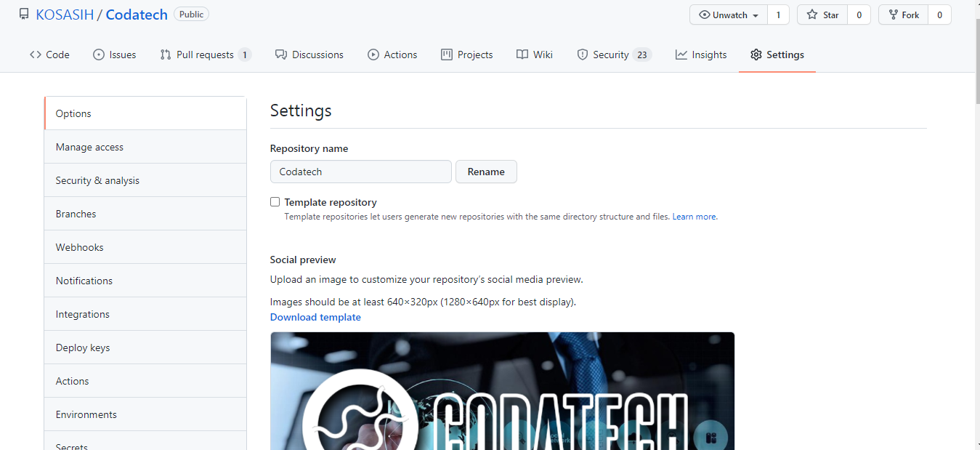Image resolution: width=980 pixels, height=450 pixels.
Task: Click the Discussions speech bubble icon
Action: [x=281, y=55]
